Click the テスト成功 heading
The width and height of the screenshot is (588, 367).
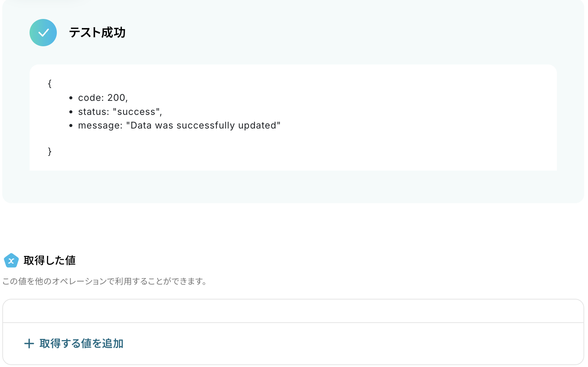(97, 33)
